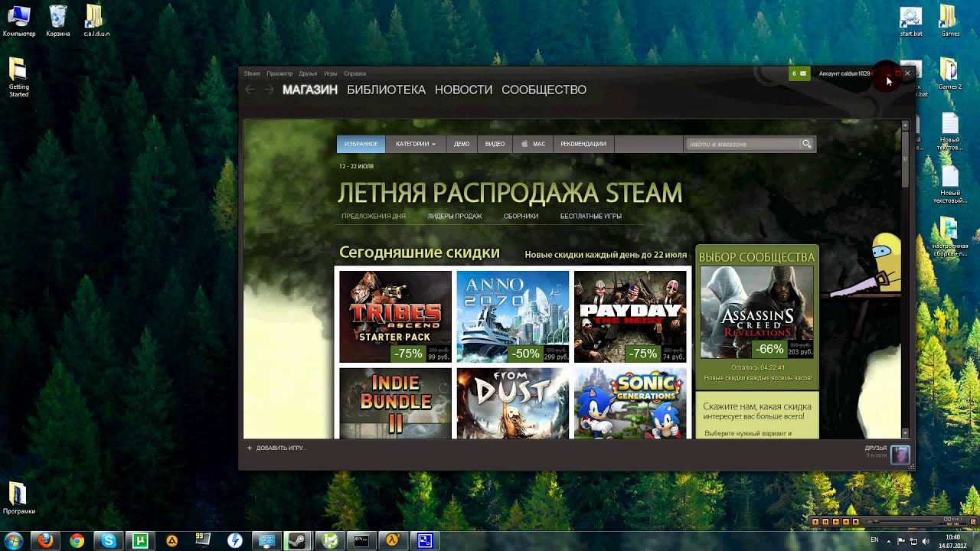Select the ИЗБРАННОЕ store tab
Viewport: 980px width, 551px height.
click(361, 144)
